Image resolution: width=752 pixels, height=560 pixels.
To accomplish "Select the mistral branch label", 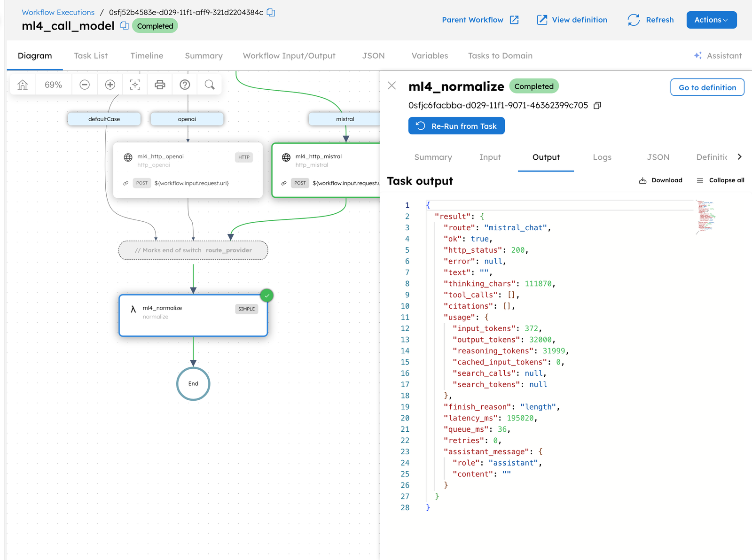I will pos(345,119).
